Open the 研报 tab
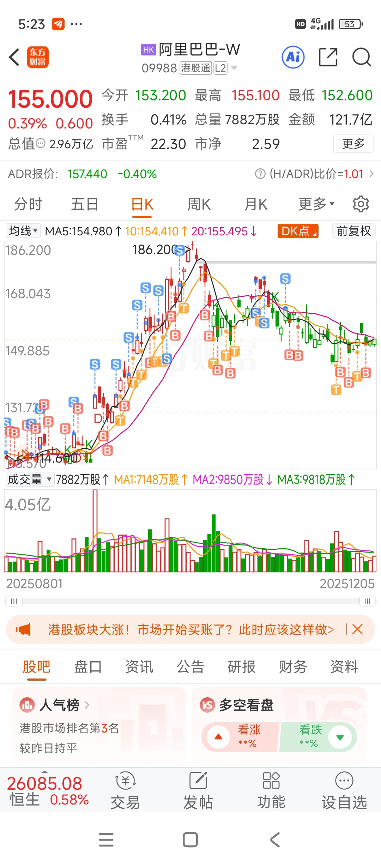The image size is (381, 868). (242, 667)
